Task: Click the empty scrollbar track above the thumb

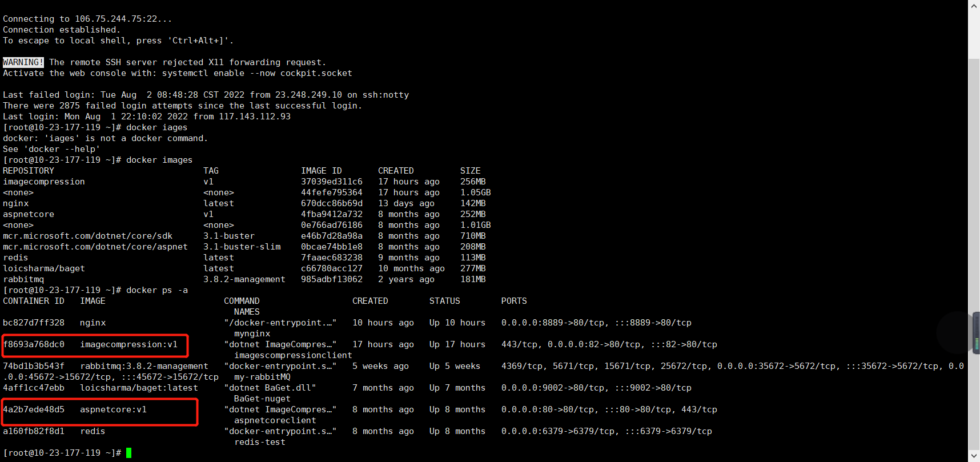Action: coord(974,34)
